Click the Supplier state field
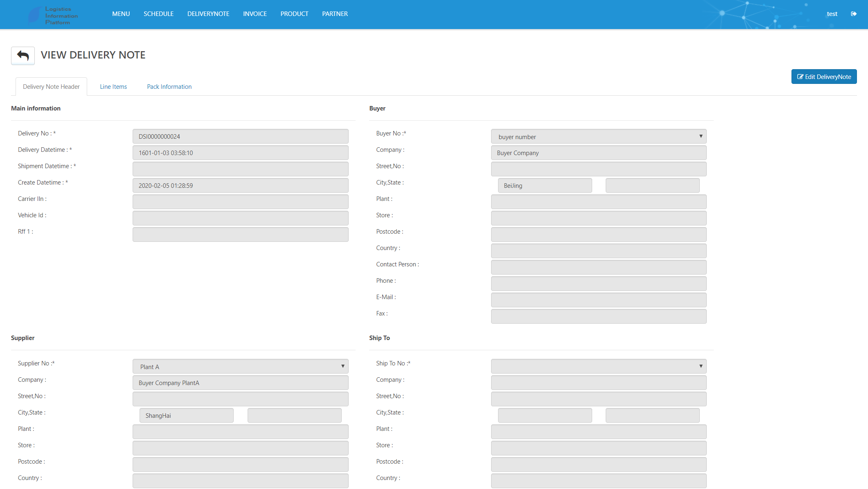The image size is (868, 489). (x=295, y=416)
